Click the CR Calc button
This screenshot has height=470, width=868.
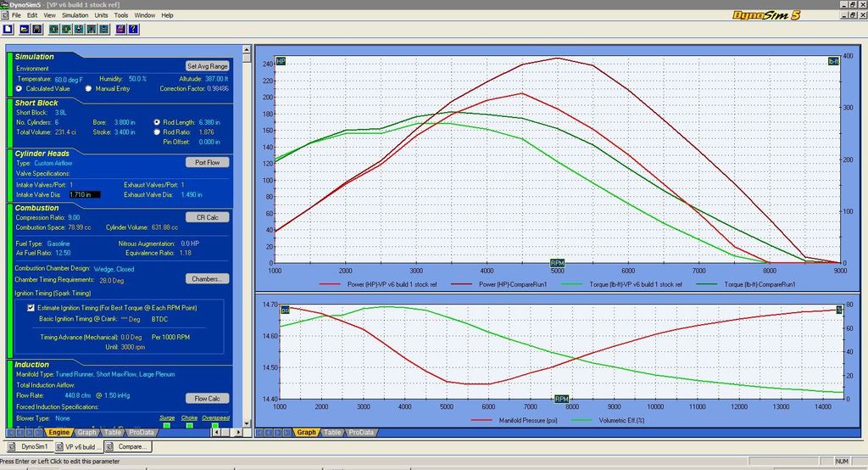coord(207,217)
